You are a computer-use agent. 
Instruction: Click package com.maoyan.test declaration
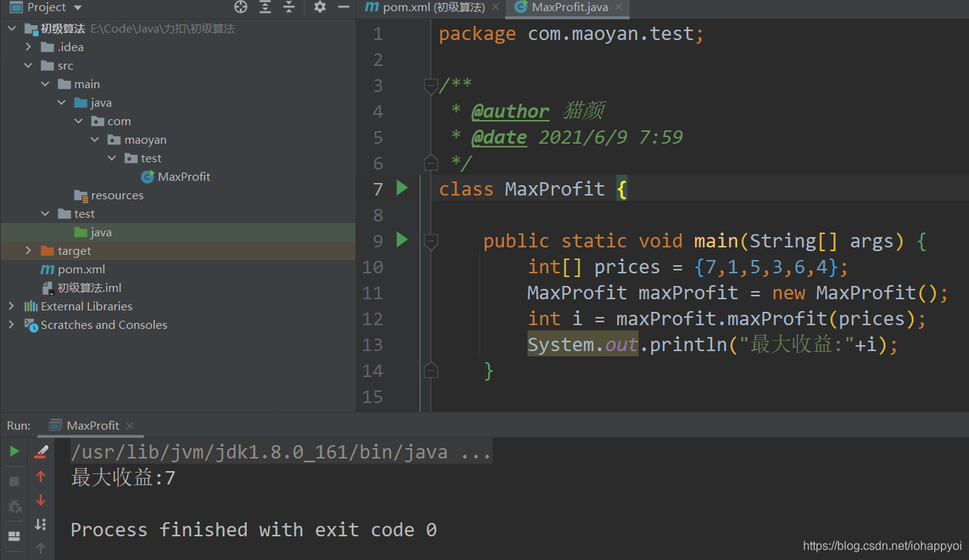point(571,34)
